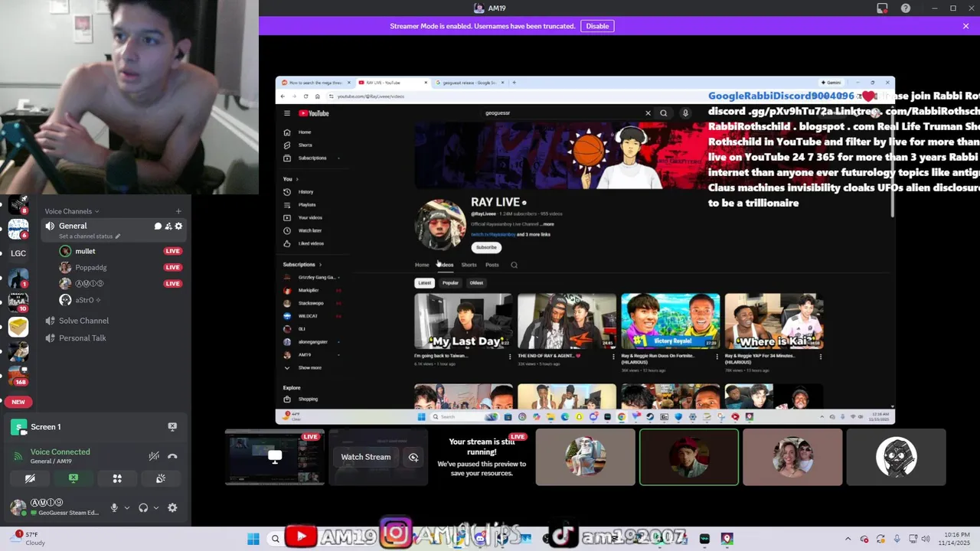Expand the YouTube Subscriptions section header
Image resolution: width=980 pixels, height=551 pixels.
(x=302, y=264)
